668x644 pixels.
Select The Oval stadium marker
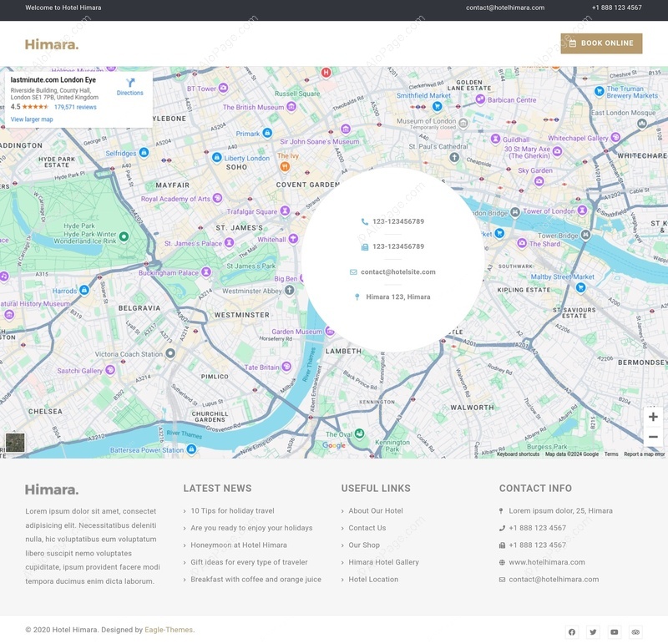pos(360,434)
